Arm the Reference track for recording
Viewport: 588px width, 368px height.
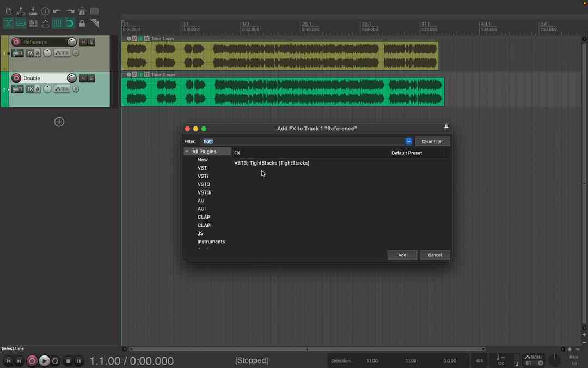point(16,41)
